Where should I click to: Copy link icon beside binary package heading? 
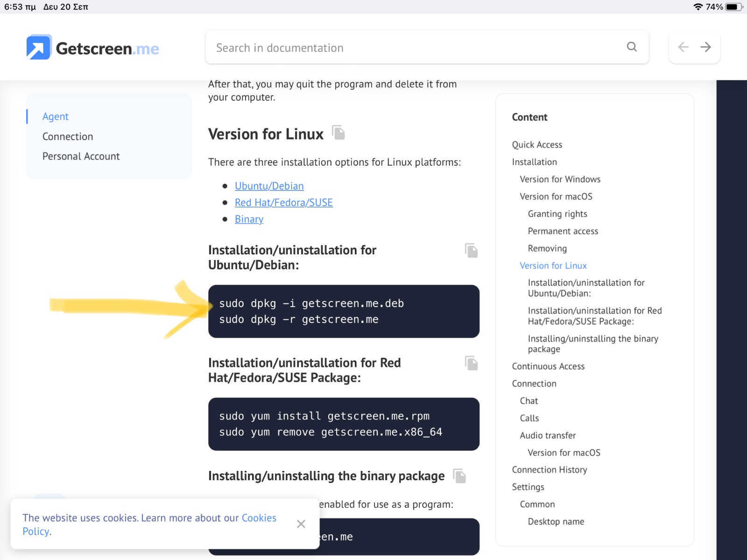pos(460,476)
